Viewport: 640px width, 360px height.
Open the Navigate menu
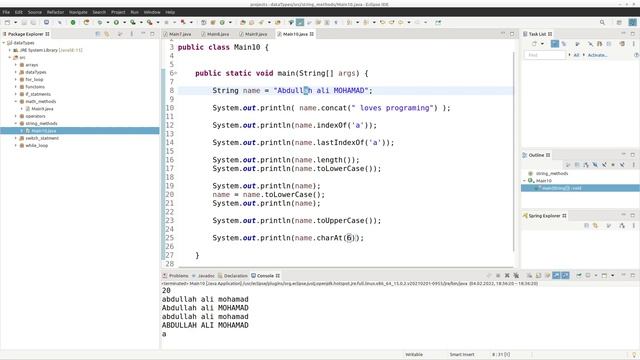pyautogui.click(x=78, y=12)
